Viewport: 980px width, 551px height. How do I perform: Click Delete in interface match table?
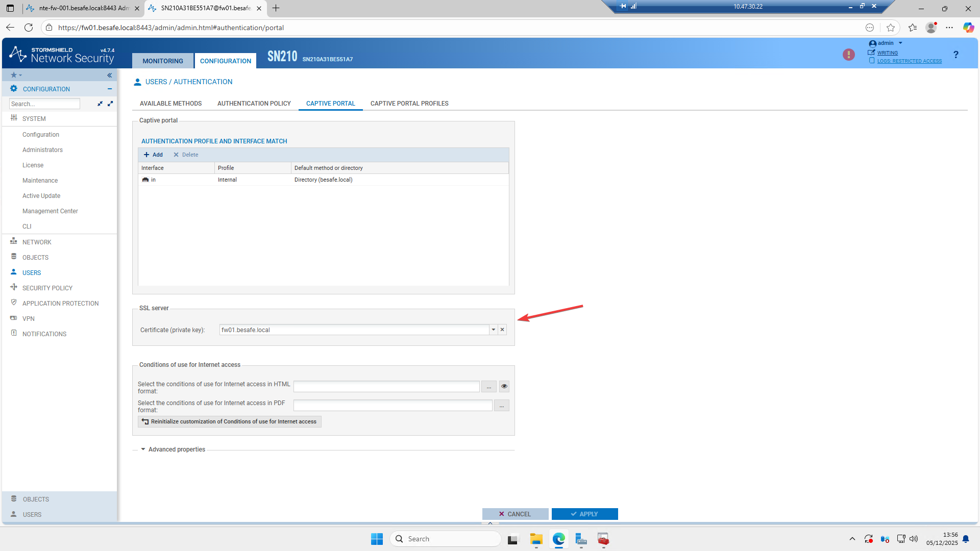point(186,155)
